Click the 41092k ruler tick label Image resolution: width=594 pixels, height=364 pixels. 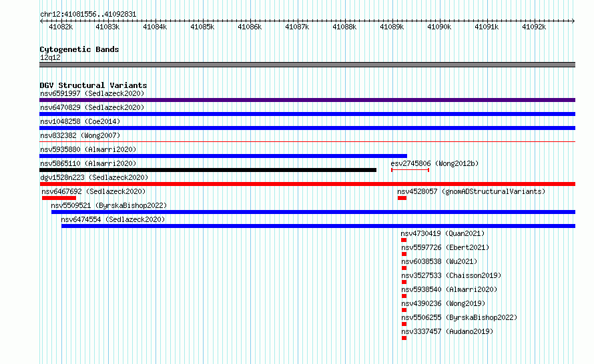[x=534, y=27]
